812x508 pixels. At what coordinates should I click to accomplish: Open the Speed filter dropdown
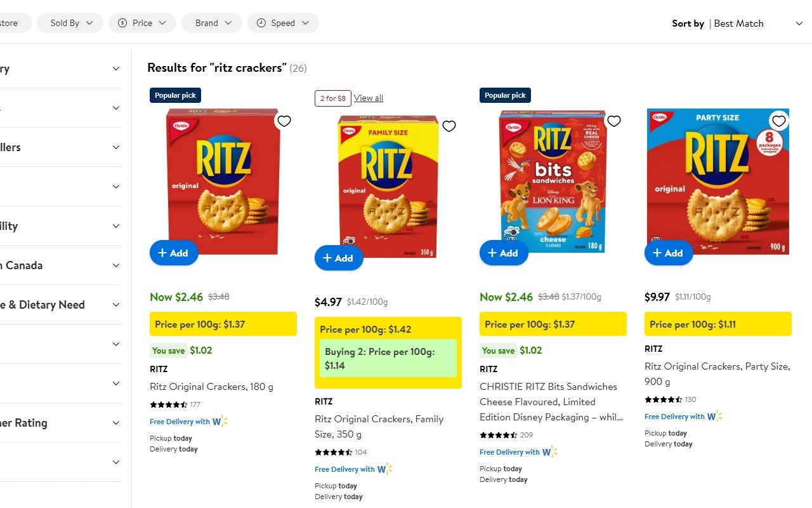[x=283, y=23]
